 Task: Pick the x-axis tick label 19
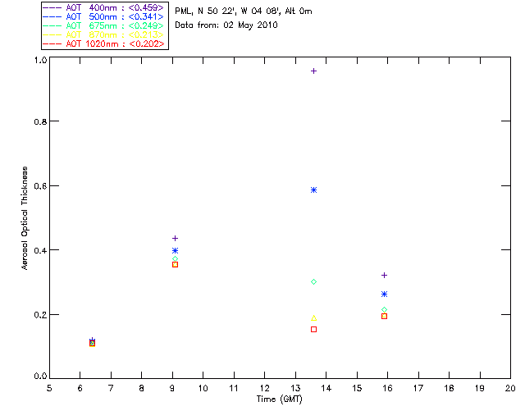(480, 388)
